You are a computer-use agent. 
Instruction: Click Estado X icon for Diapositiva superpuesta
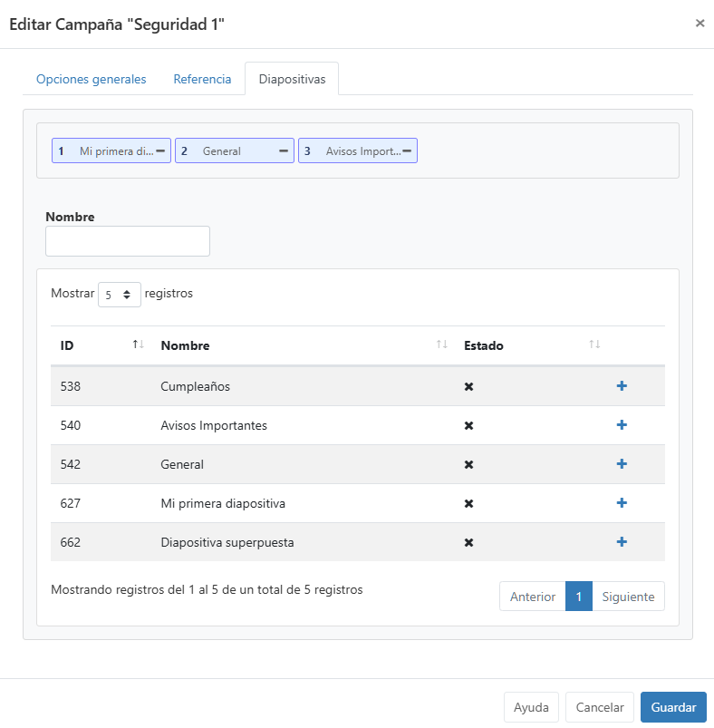tap(468, 543)
